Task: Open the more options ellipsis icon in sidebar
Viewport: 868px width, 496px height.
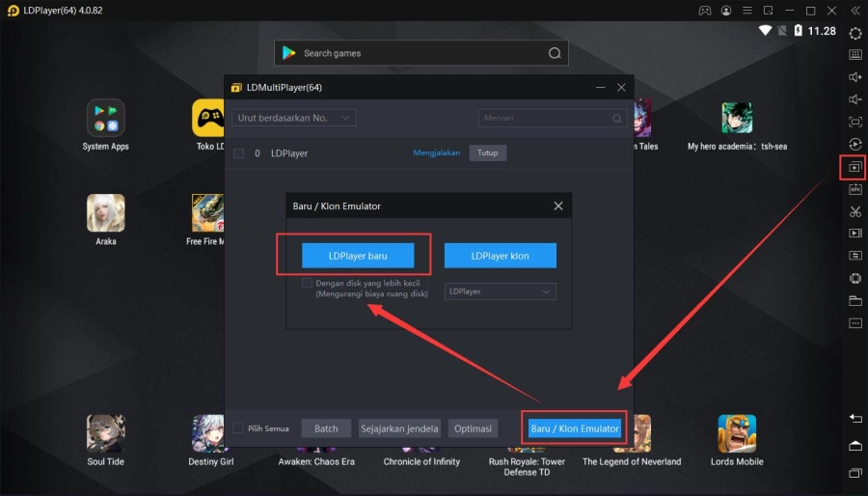Action: pos(855,322)
